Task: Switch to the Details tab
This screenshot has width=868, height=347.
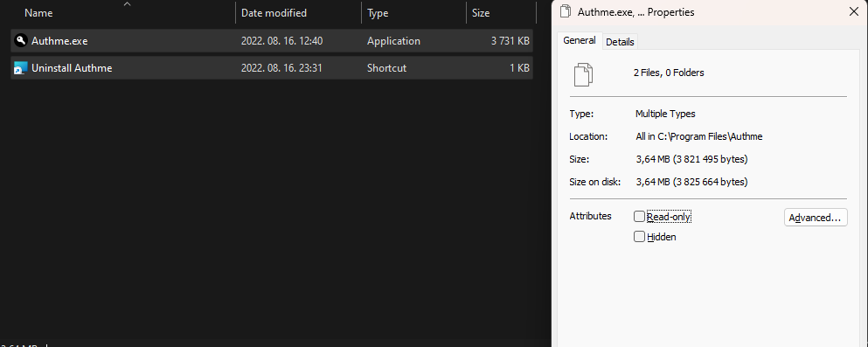Action: click(620, 42)
